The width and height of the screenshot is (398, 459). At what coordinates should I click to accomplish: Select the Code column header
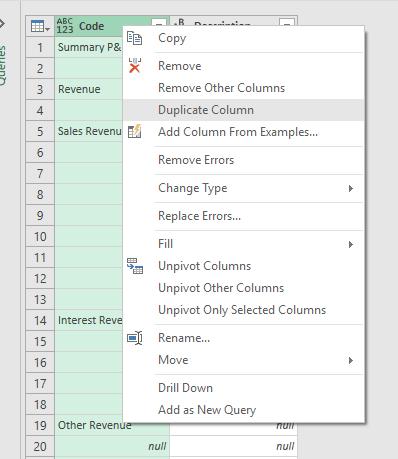pos(92,26)
